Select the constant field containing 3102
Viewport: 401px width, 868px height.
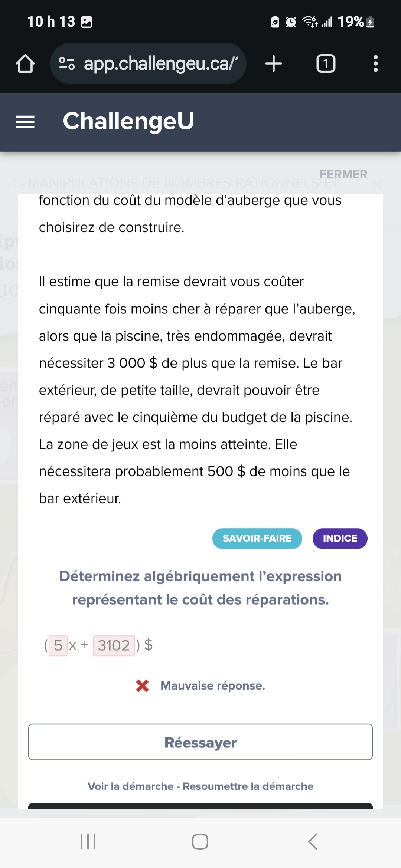point(114,645)
